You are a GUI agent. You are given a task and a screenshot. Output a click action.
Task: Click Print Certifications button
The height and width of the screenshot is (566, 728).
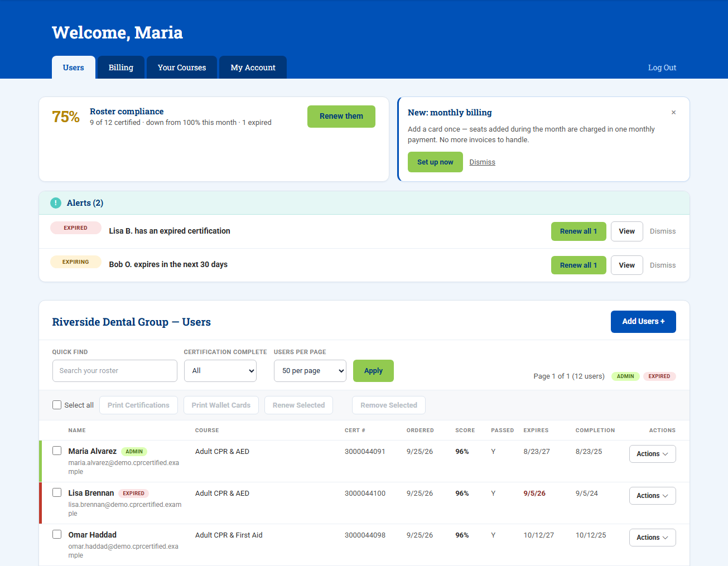coord(138,405)
